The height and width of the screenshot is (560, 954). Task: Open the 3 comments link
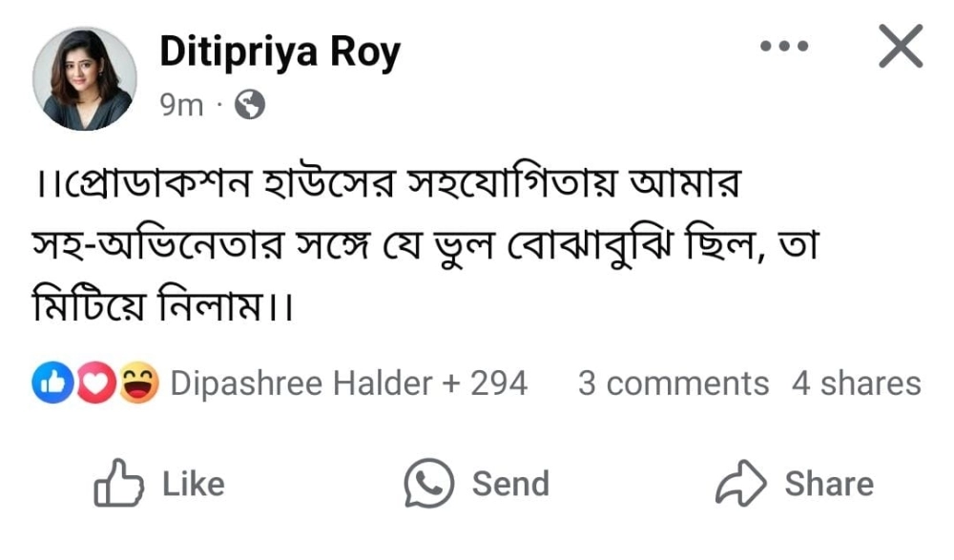point(673,384)
